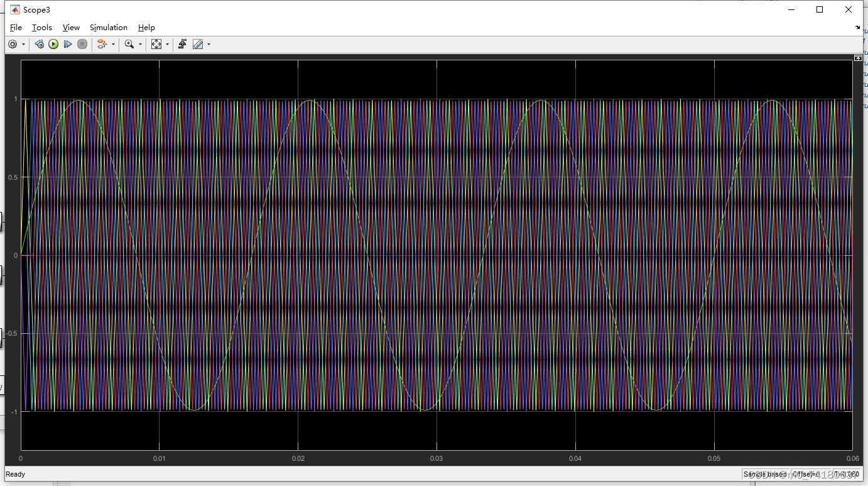This screenshot has height=486, width=868.
Task: Click the x-axis label 0.01
Action: tap(160, 458)
